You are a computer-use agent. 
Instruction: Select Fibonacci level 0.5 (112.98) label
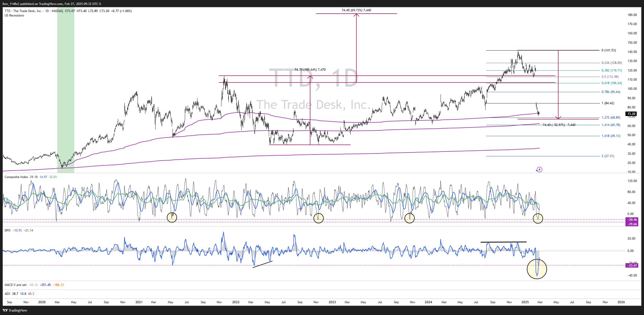[610, 77]
